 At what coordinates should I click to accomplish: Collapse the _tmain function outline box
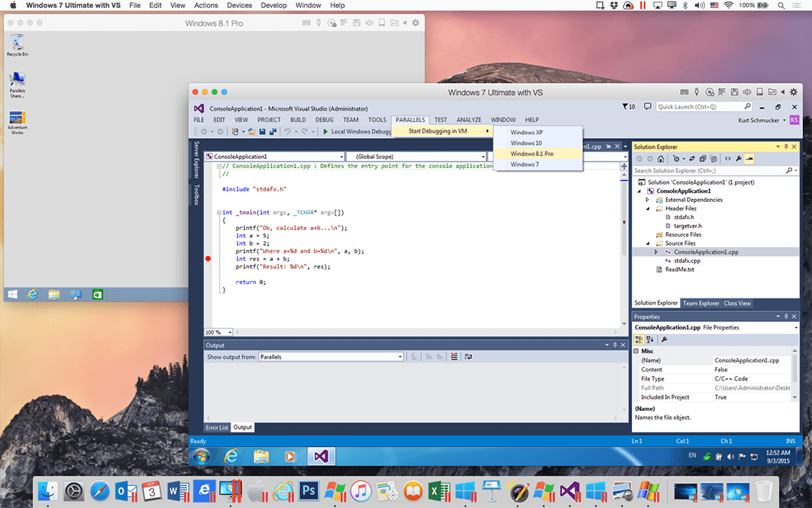pos(218,213)
